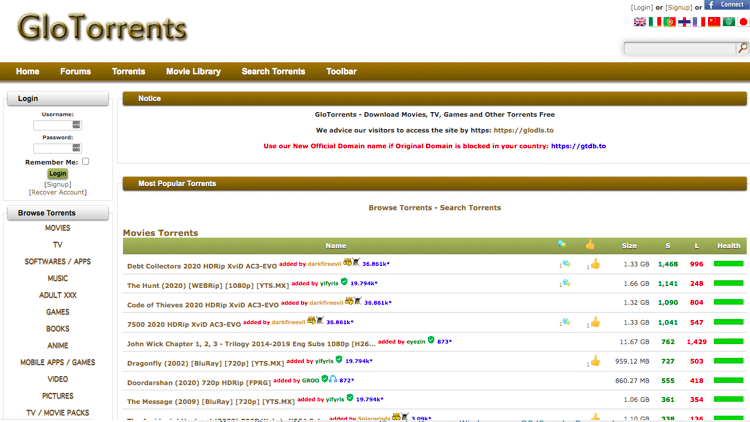750x422 pixels.
Task: Click the search magnifier icon
Action: 742,48
